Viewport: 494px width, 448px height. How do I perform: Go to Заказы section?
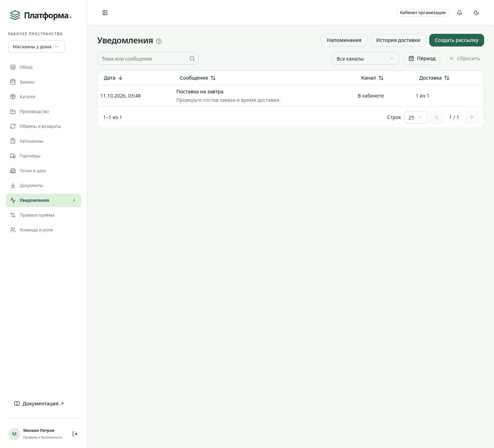tap(43, 82)
